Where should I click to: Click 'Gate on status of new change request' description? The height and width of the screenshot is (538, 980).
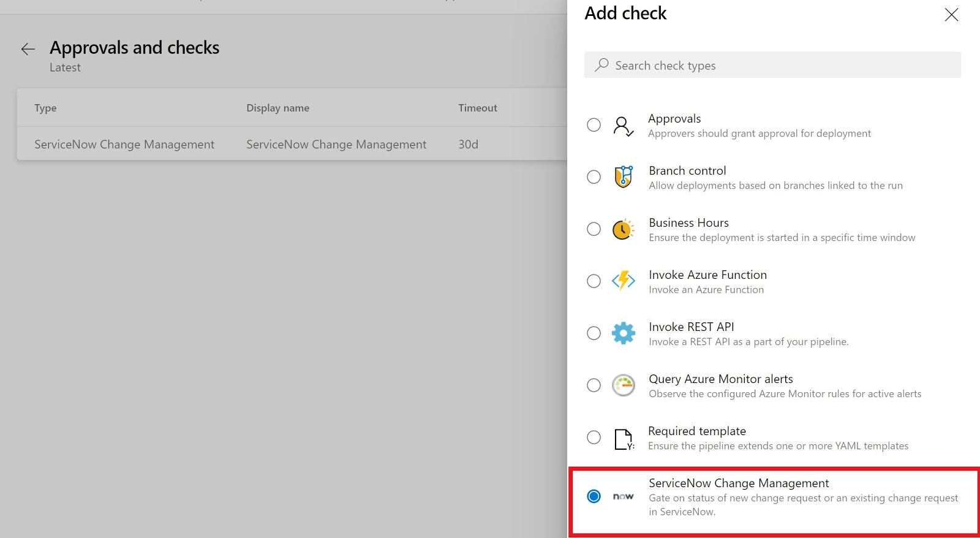pyautogui.click(x=803, y=505)
